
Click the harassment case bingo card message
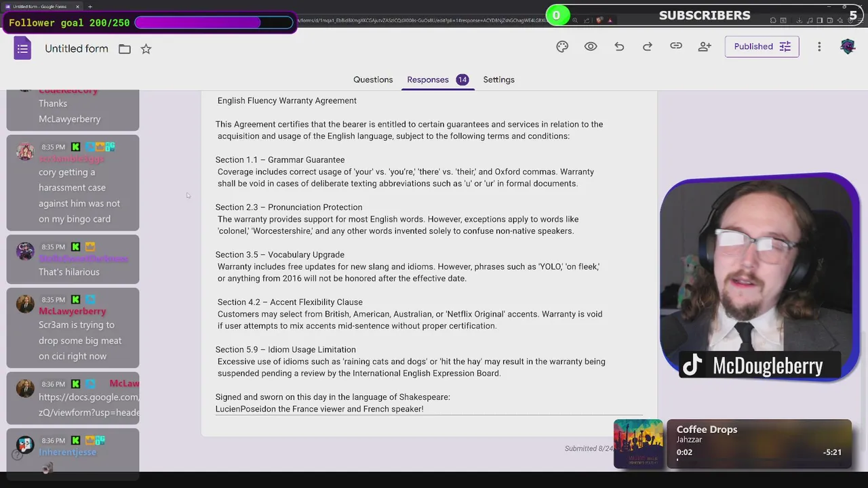click(x=79, y=195)
